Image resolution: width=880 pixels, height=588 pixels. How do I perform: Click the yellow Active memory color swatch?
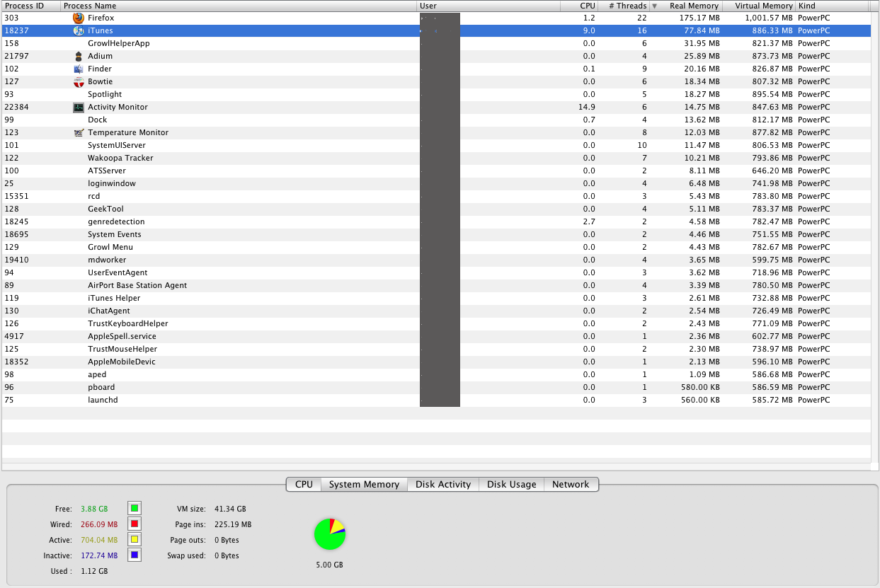pos(135,539)
